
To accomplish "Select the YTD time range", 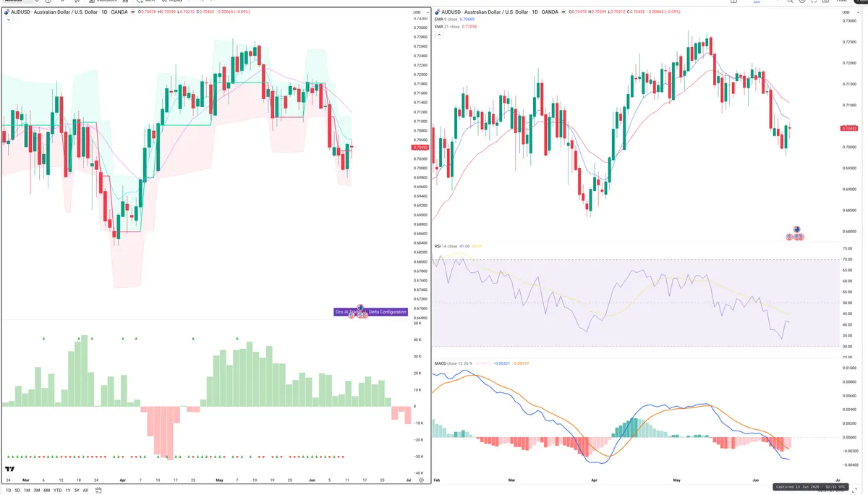I will coord(57,490).
